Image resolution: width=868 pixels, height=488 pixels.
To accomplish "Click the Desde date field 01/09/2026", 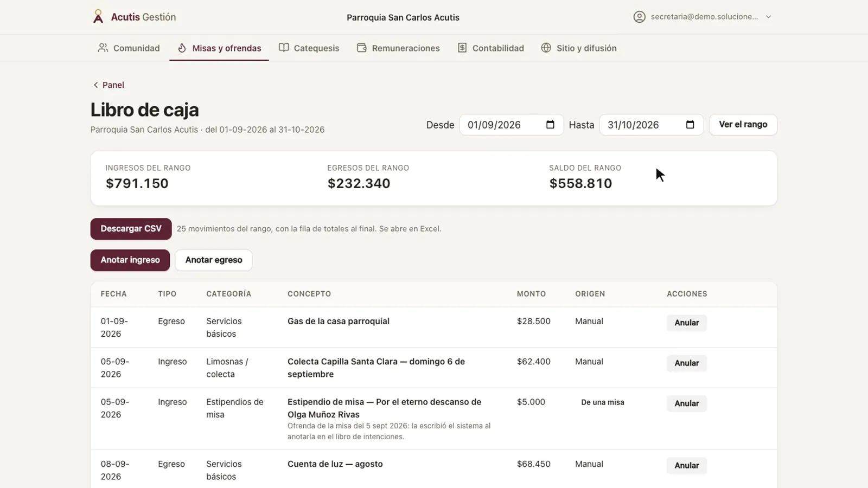I will pyautogui.click(x=512, y=125).
